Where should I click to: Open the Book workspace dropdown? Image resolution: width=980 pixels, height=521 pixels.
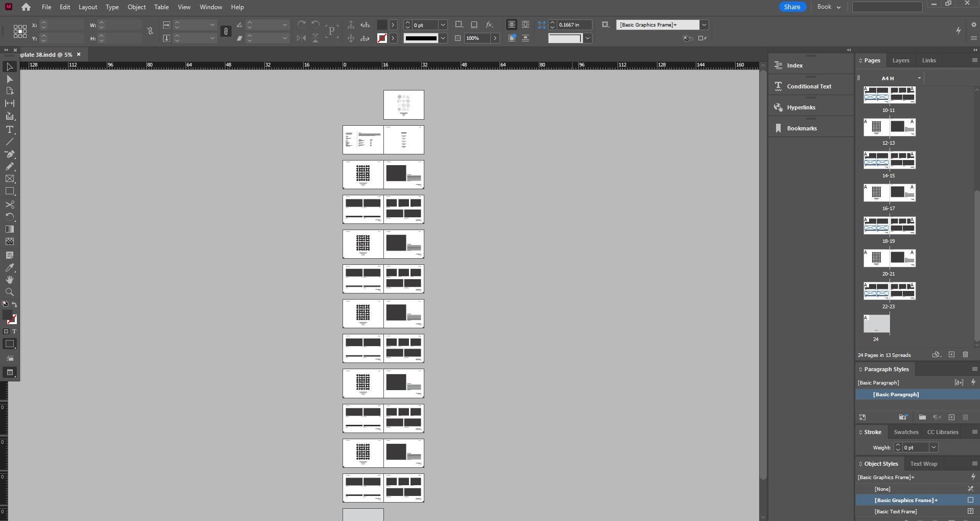[828, 7]
